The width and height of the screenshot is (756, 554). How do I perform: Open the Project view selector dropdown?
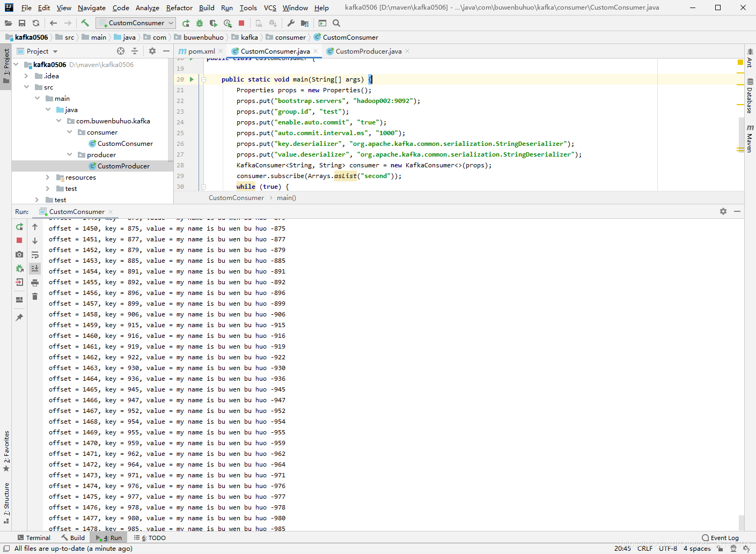37,51
